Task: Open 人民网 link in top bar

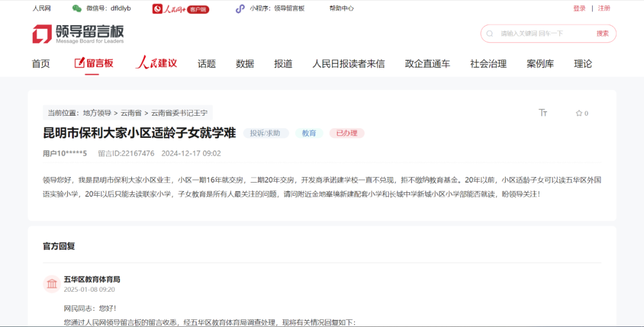Action: click(x=42, y=8)
